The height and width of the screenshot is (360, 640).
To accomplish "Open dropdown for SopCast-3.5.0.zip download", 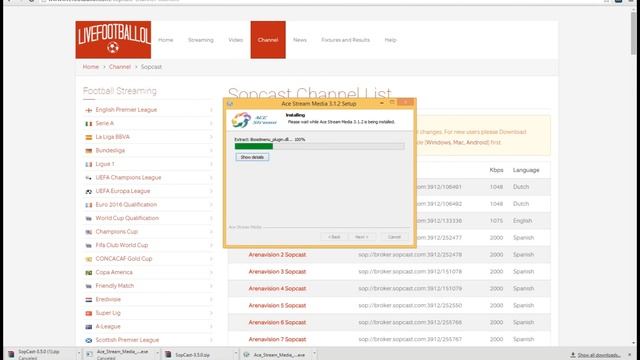I will (x=236, y=354).
